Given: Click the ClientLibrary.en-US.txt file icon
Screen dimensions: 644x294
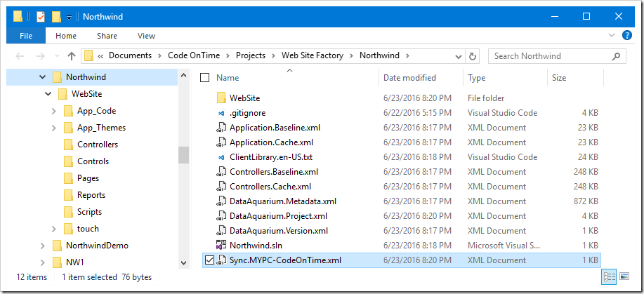Looking at the screenshot, I should tap(221, 157).
